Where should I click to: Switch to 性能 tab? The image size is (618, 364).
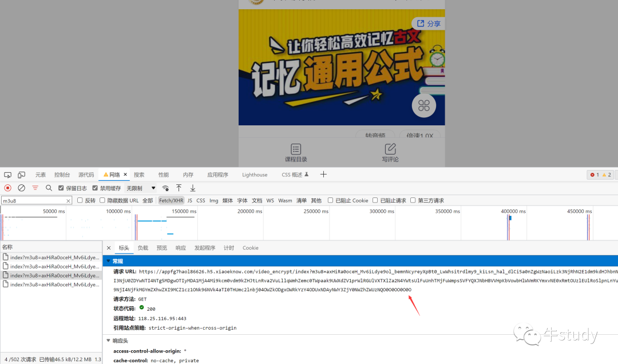pyautogui.click(x=164, y=175)
